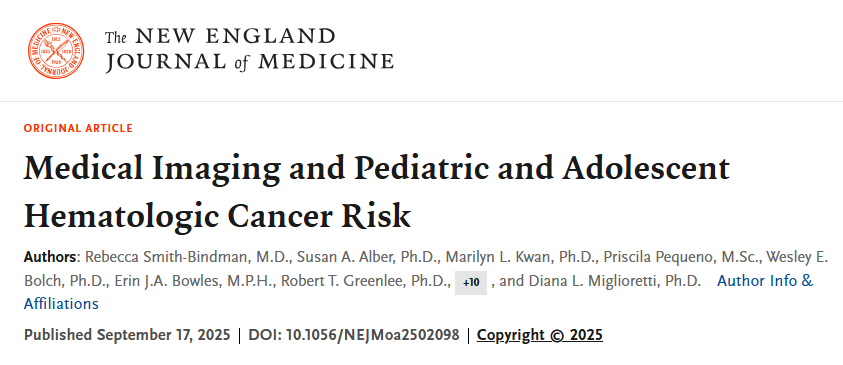Select the ORIGINAL ARTICLE category label
Viewport: 843px width, 365px height.
[78, 128]
